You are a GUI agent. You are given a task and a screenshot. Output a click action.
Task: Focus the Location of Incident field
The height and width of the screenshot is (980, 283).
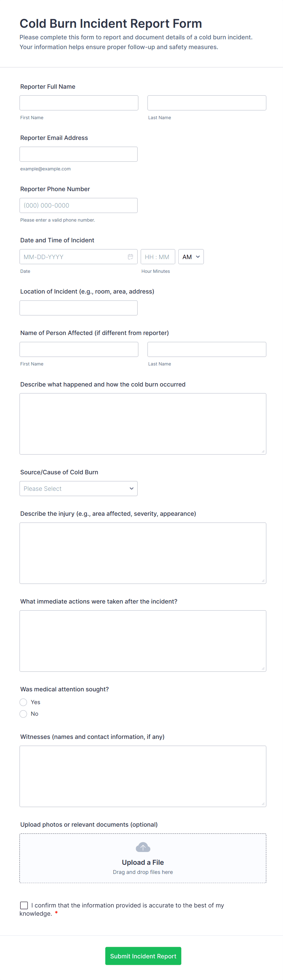[78, 308]
